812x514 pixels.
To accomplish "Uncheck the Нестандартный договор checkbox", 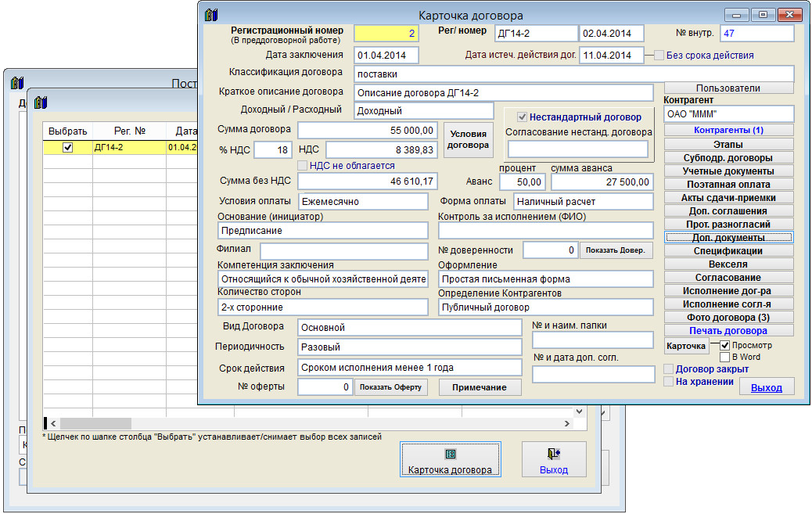I will point(522,117).
